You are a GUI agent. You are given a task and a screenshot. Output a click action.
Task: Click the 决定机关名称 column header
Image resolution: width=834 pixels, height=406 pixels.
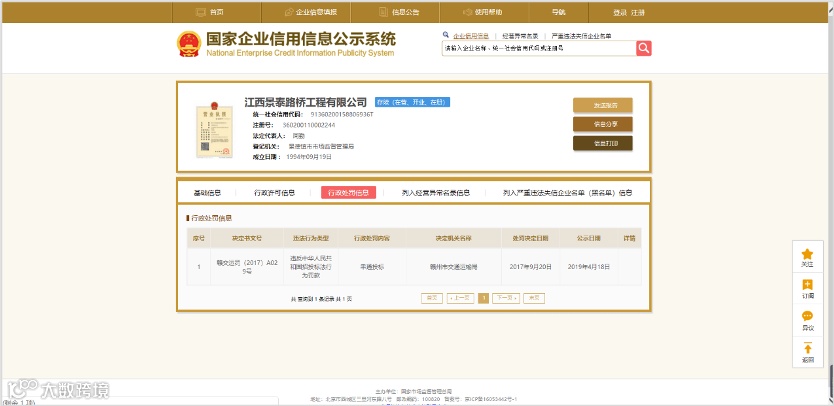pyautogui.click(x=454, y=238)
